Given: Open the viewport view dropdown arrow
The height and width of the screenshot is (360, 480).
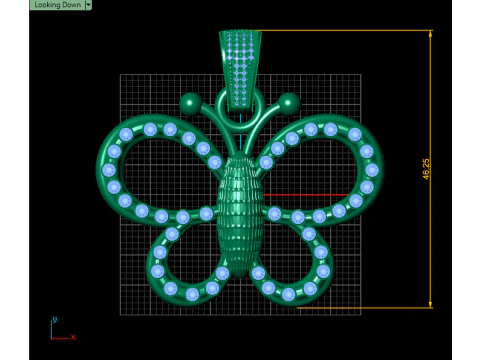Looking at the screenshot, I should tap(88, 5).
